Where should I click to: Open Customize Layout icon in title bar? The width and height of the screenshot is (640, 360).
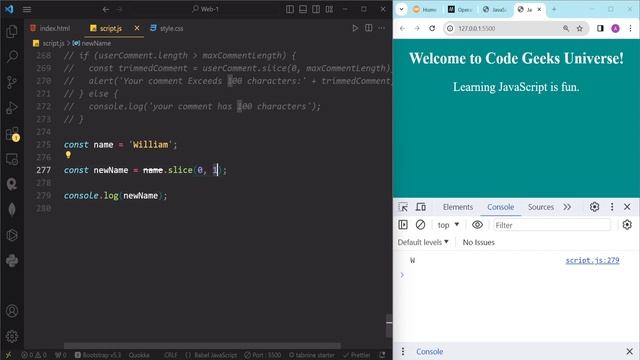329,9
